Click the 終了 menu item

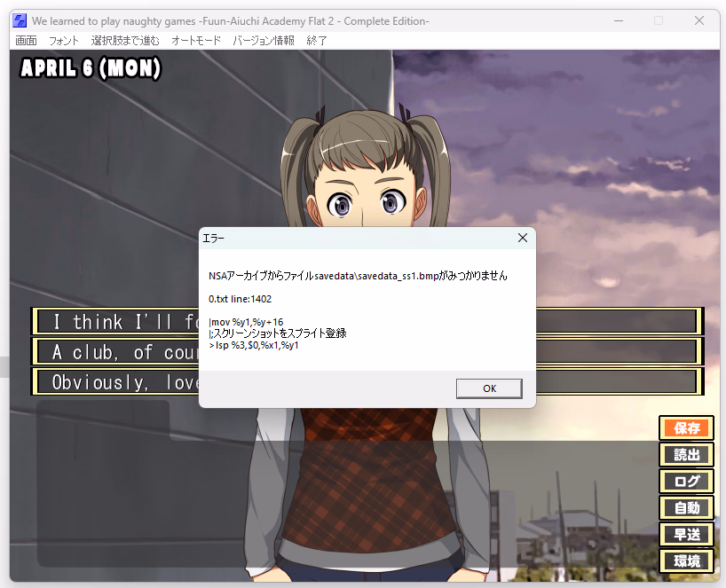click(x=317, y=41)
